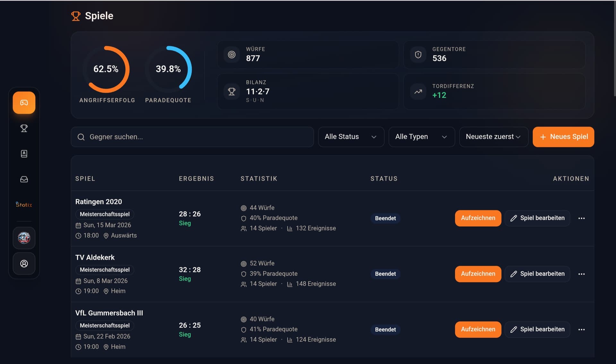Click Meisterschaftsspiel badge under TV Aldekerk
This screenshot has height=364, width=616.
click(105, 270)
